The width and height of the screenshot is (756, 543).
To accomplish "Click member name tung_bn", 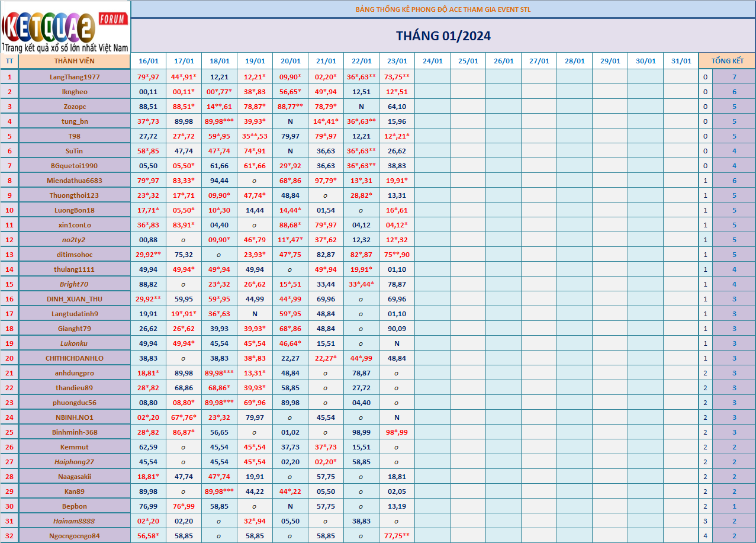I will pyautogui.click(x=75, y=121).
